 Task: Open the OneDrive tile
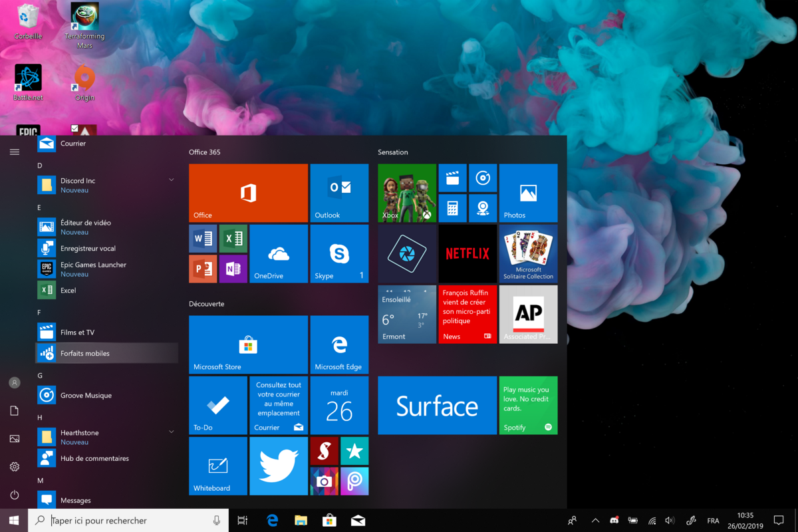(x=279, y=253)
